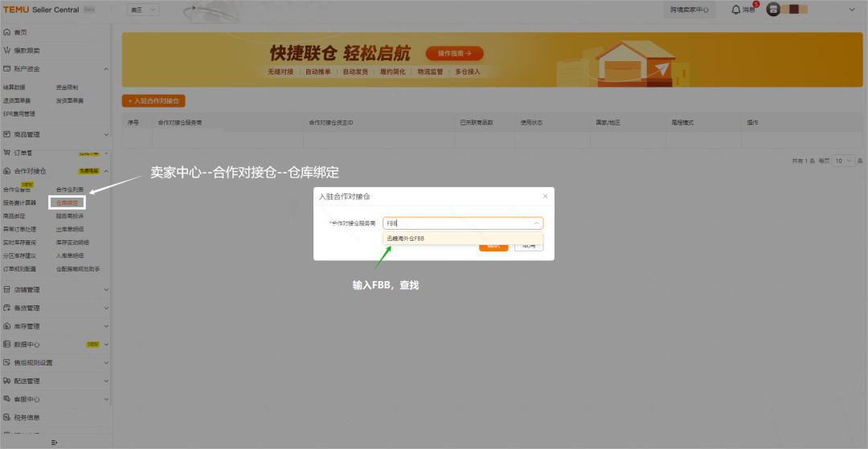This screenshot has height=449, width=868.
Task: Open EPR费用管理 submenu item
Action: click(18, 114)
